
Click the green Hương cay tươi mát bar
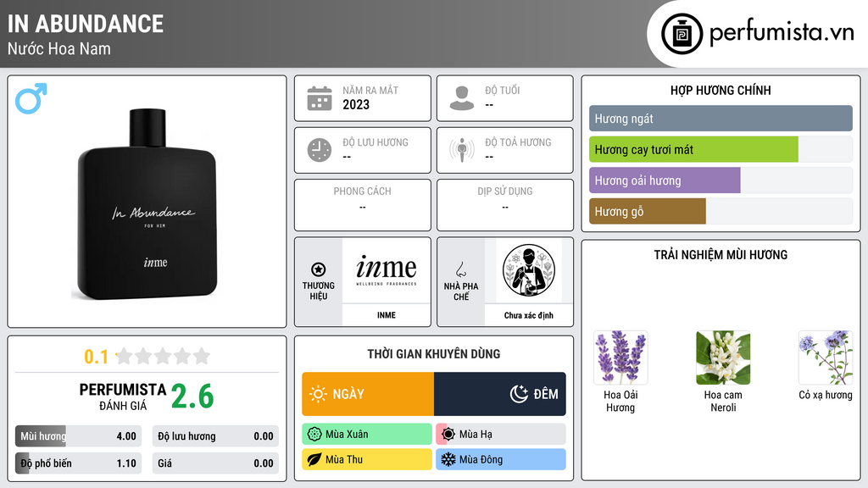point(693,149)
